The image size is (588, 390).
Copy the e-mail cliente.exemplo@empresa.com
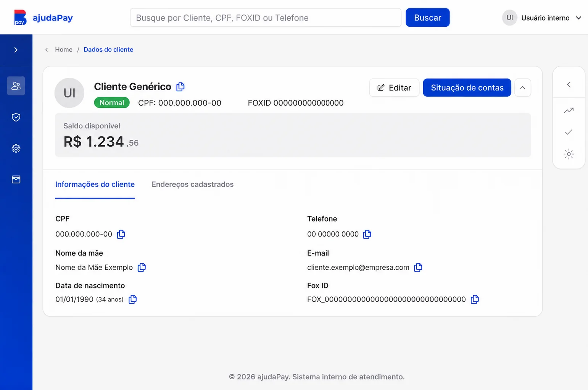pos(418,267)
